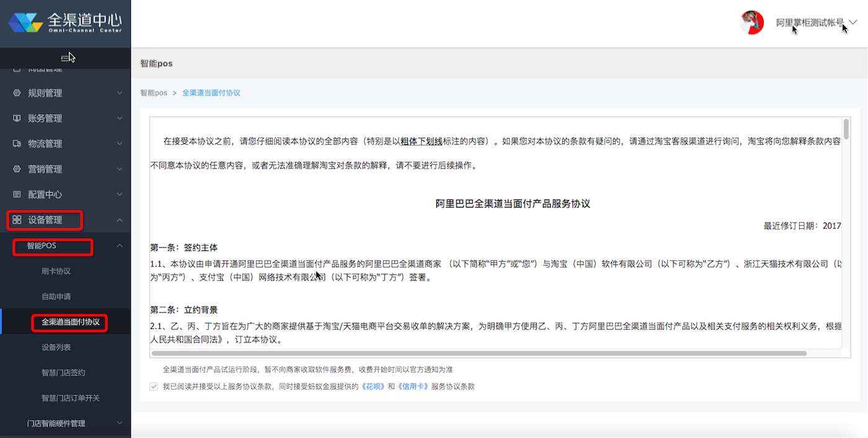
Task: Click the 营销管理 icon
Action: coord(17,169)
